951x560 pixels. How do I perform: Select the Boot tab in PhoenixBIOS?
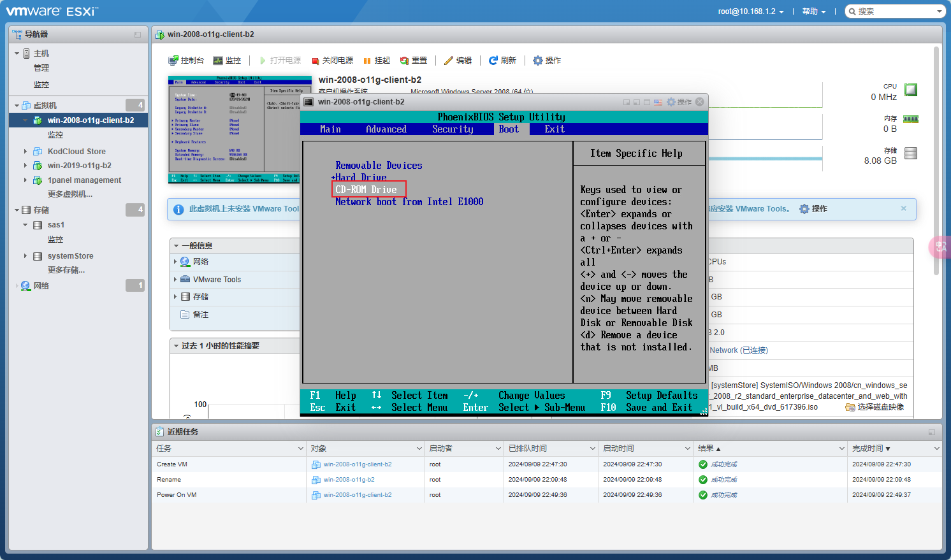(509, 129)
